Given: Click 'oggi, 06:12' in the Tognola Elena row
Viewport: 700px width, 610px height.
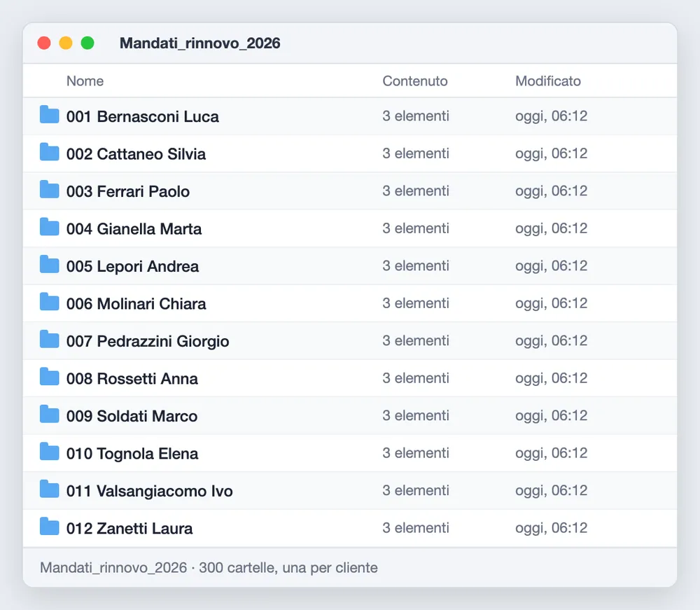Looking at the screenshot, I should click(552, 454).
